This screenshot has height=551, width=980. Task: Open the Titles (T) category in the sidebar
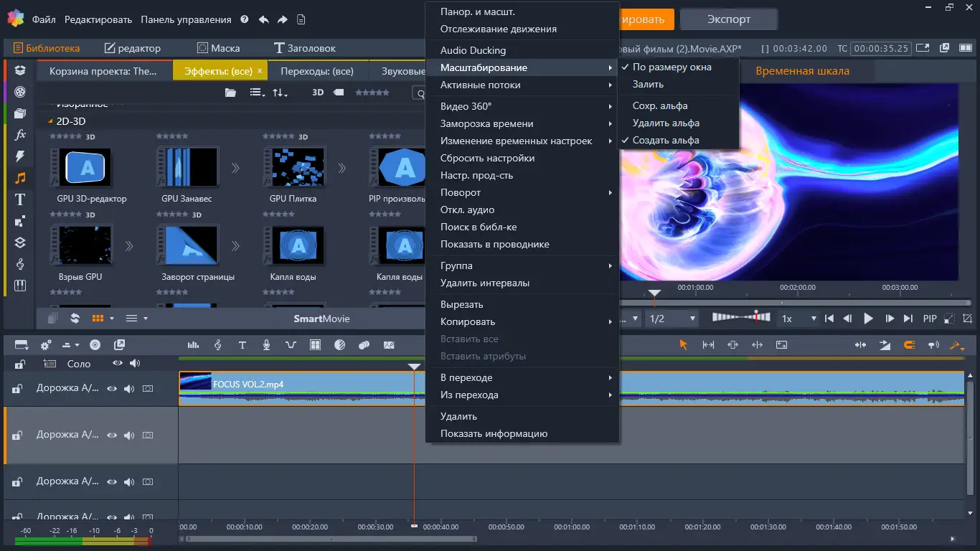coord(20,199)
